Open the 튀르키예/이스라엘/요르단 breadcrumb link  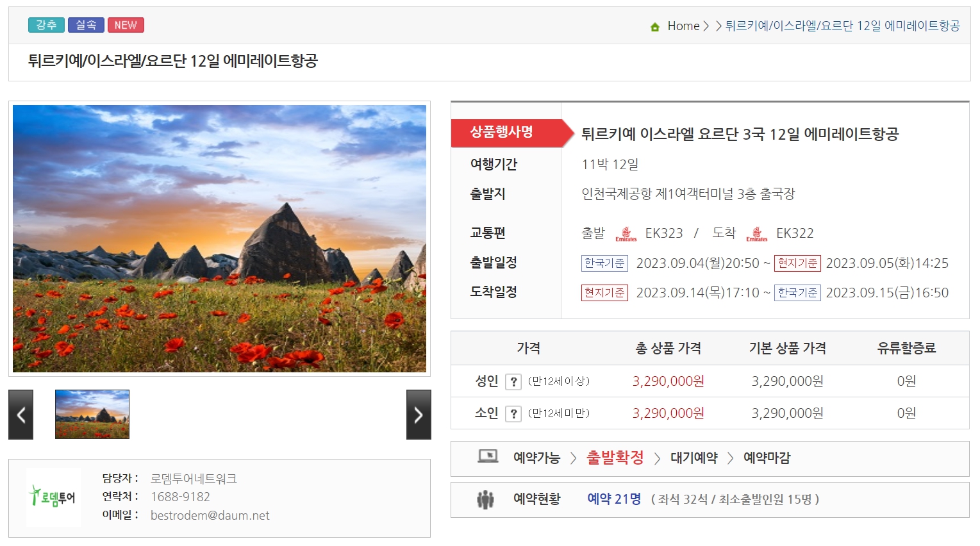842,26
